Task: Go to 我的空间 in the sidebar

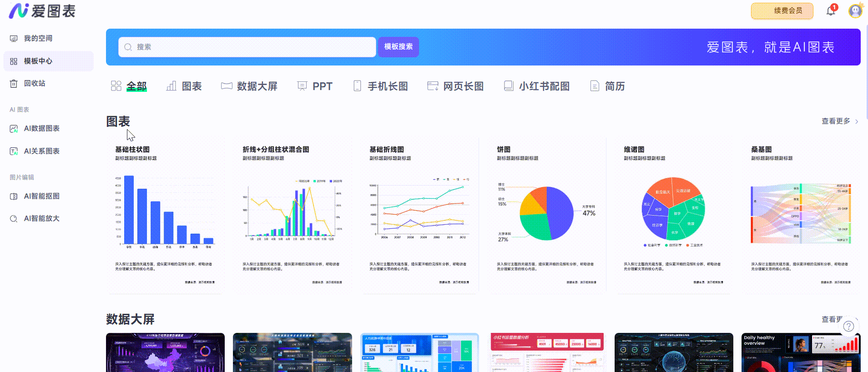Action: click(38, 39)
